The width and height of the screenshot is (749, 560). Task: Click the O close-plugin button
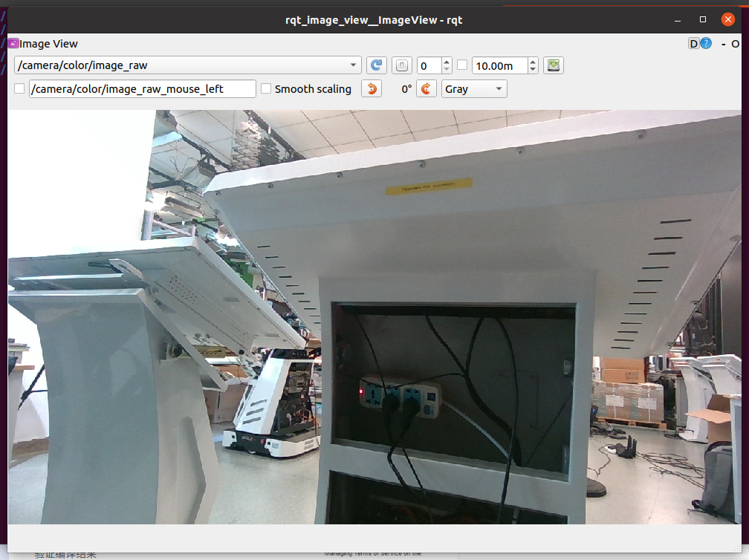pyautogui.click(x=735, y=44)
